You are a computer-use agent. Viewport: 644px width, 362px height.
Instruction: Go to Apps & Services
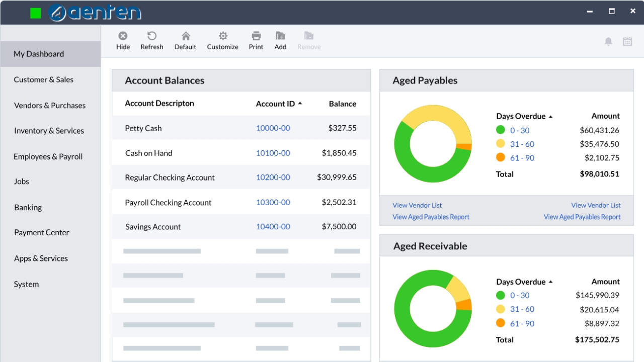click(41, 258)
